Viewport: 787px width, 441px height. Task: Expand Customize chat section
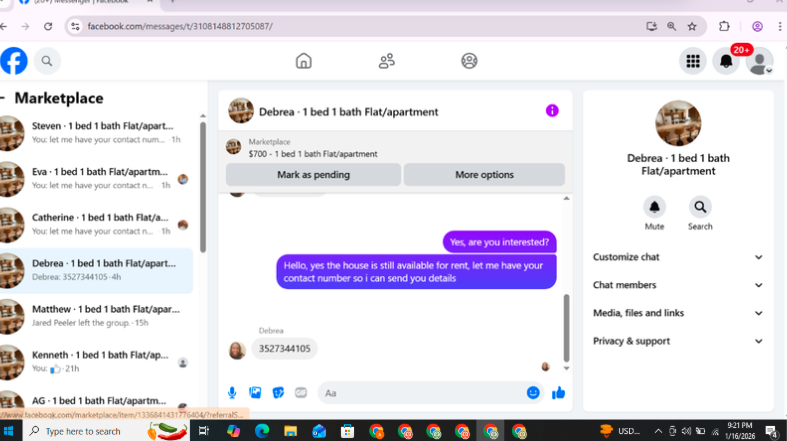(x=678, y=257)
